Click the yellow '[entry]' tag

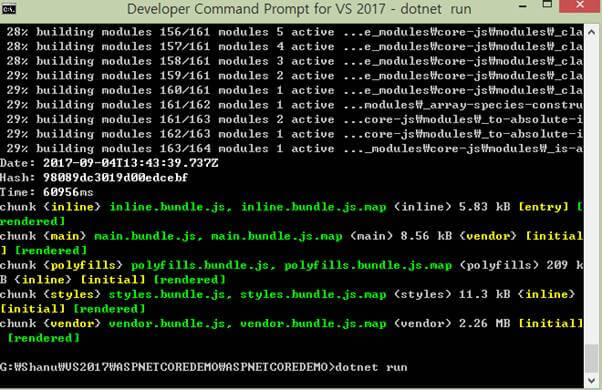pyautogui.click(x=543, y=207)
